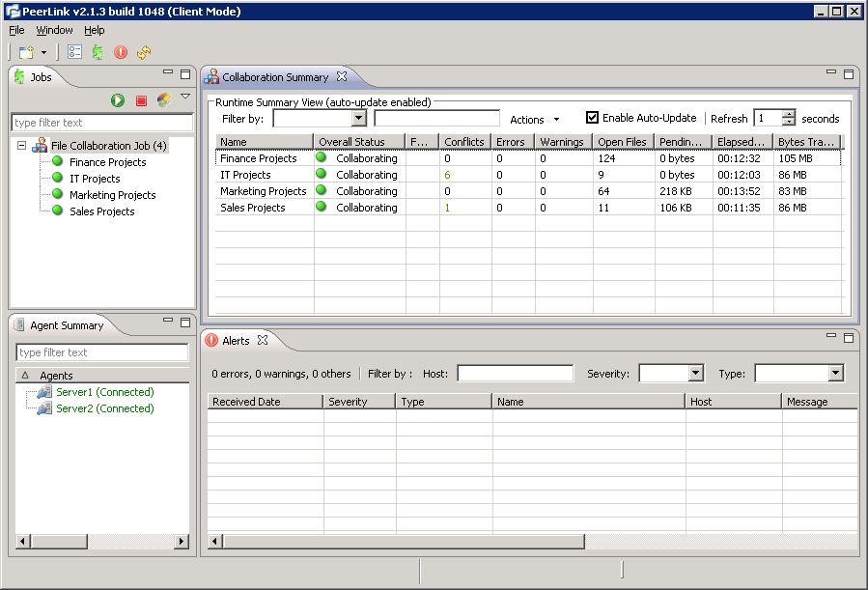Click conflicts value 6 for IT Projects

click(x=447, y=175)
